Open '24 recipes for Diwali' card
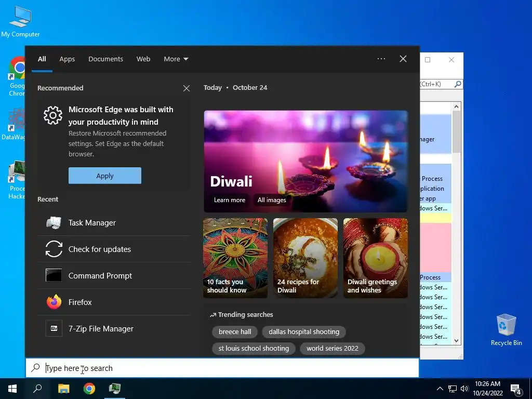 coord(305,258)
